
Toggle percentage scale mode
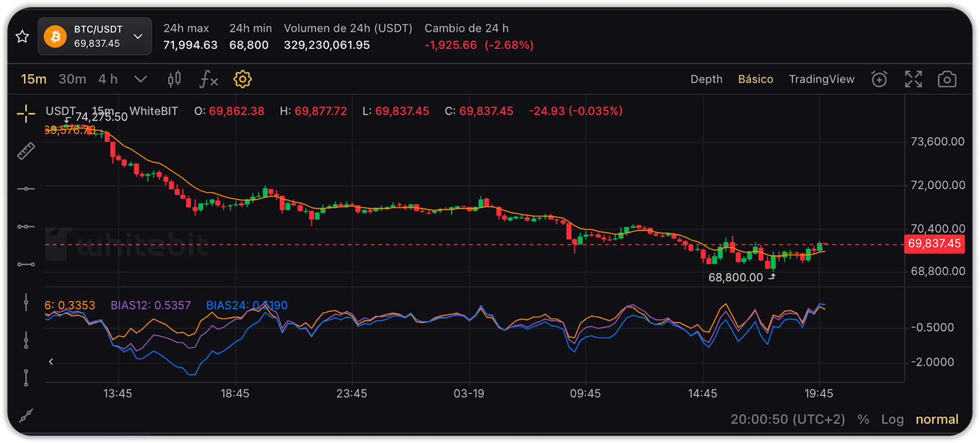coord(863,419)
